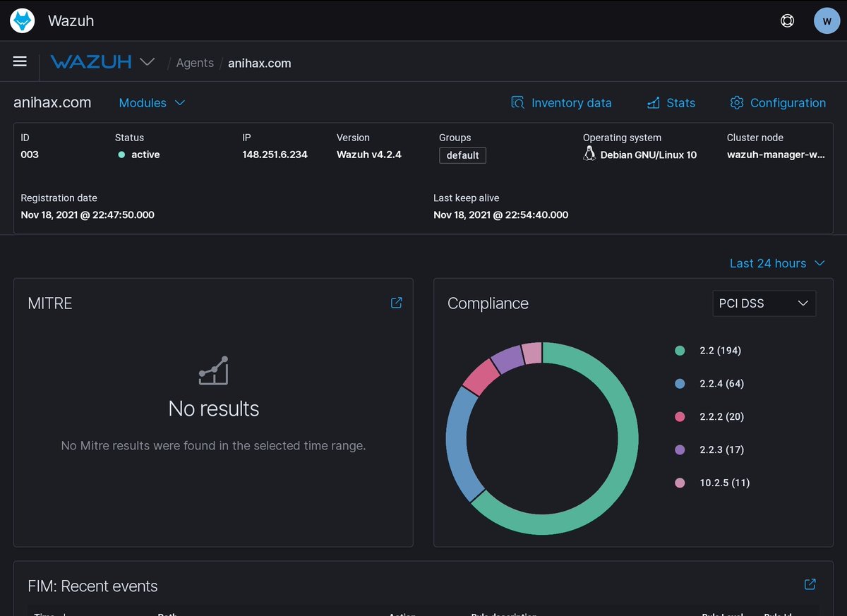This screenshot has height=616, width=847.
Task: Click cluster node wazuh-manager-w... text
Action: point(776,155)
